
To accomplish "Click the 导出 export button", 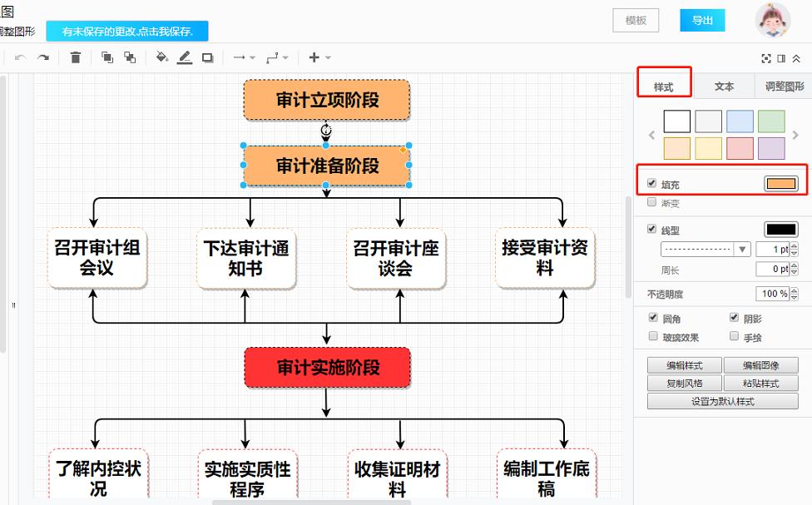I will click(701, 20).
